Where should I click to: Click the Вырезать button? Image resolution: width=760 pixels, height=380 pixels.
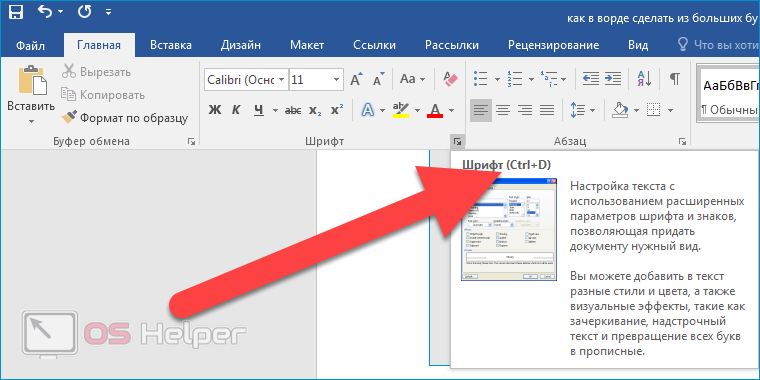coord(96,72)
